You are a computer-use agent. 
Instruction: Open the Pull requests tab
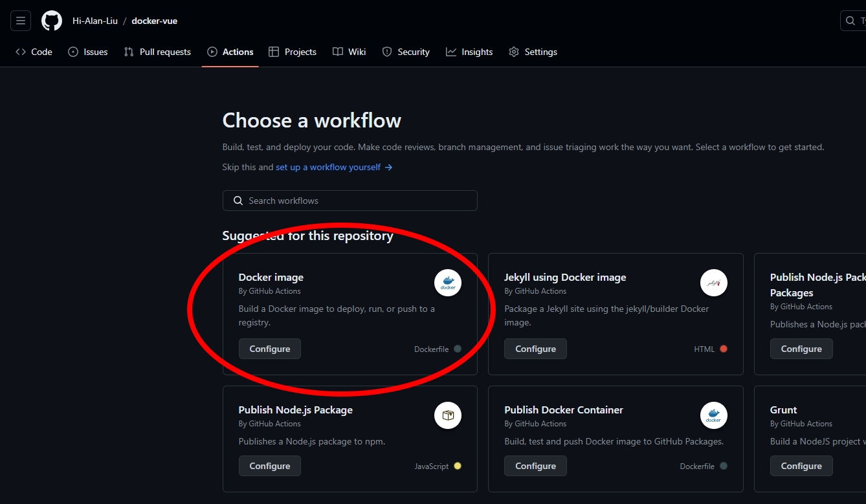(x=157, y=52)
